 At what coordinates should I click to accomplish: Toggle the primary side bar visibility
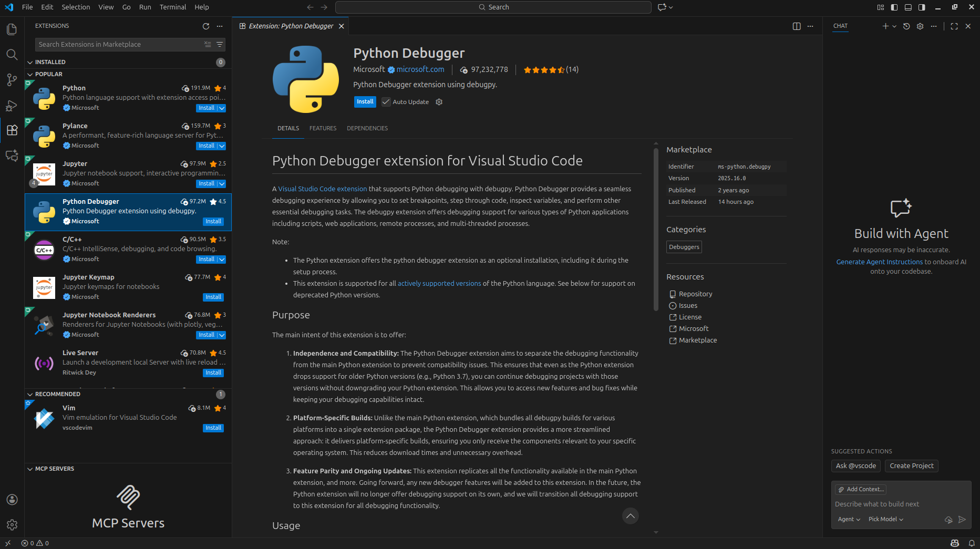(x=894, y=7)
